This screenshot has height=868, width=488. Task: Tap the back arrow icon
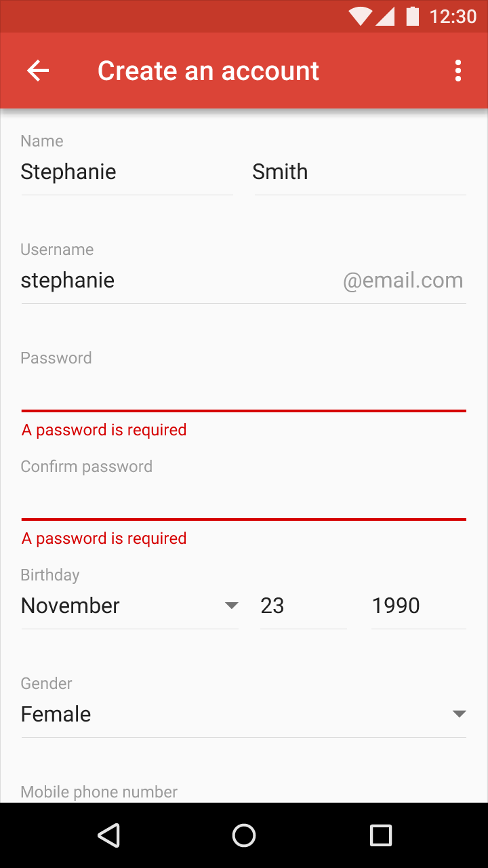click(x=38, y=71)
